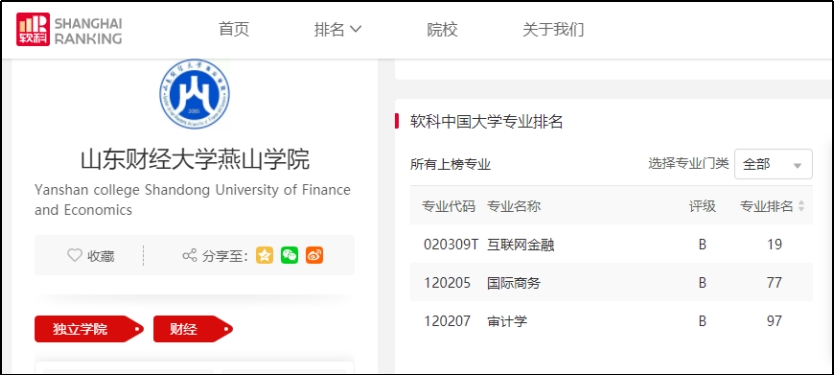The height and width of the screenshot is (375, 834).
Task: Click rank value 77
Action: (x=774, y=283)
